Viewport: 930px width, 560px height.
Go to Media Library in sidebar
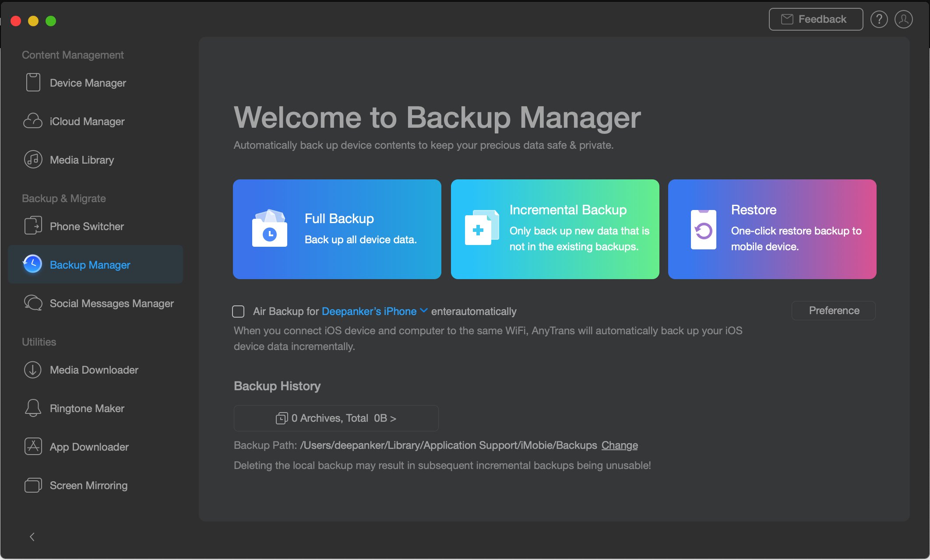(95, 160)
